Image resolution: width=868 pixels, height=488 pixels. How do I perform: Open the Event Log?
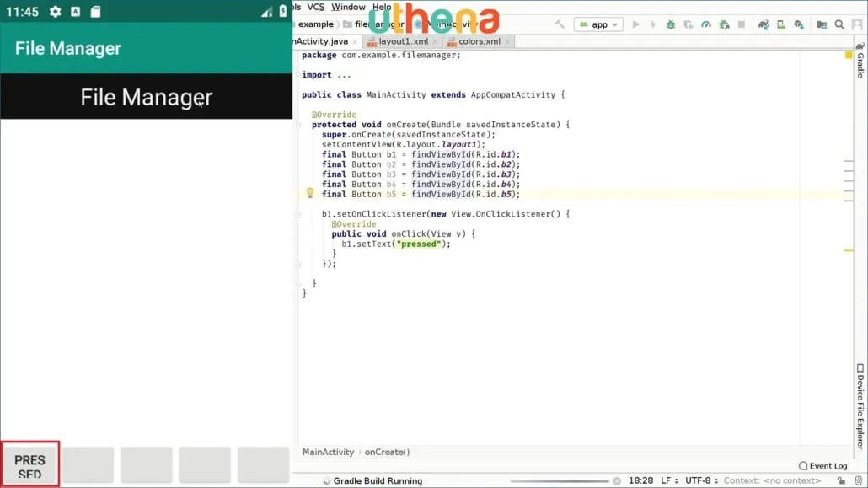[x=822, y=466]
